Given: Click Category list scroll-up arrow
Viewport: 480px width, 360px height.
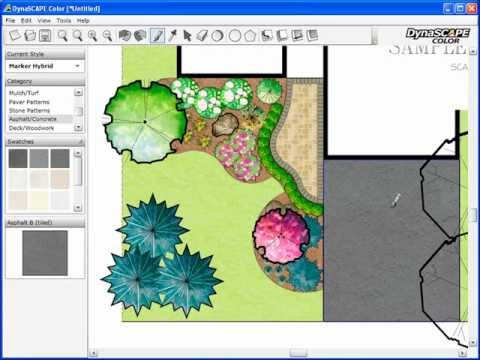Looking at the screenshot, I should [78, 92].
